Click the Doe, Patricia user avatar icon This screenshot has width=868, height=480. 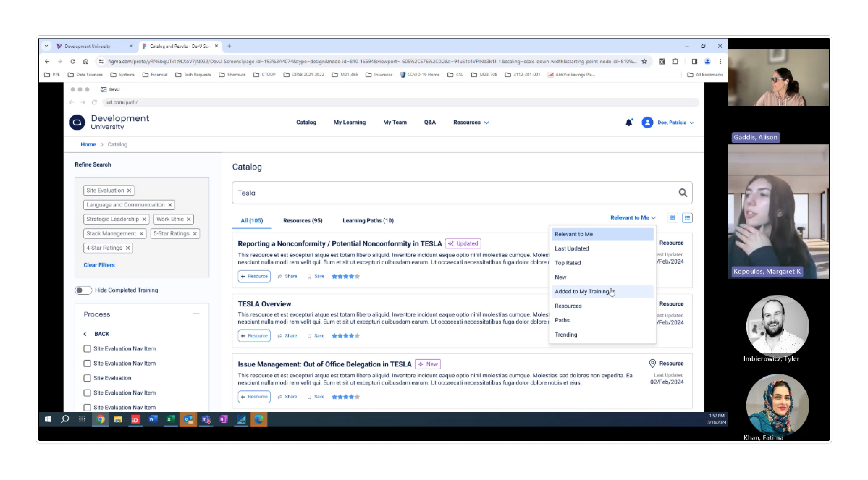point(647,122)
